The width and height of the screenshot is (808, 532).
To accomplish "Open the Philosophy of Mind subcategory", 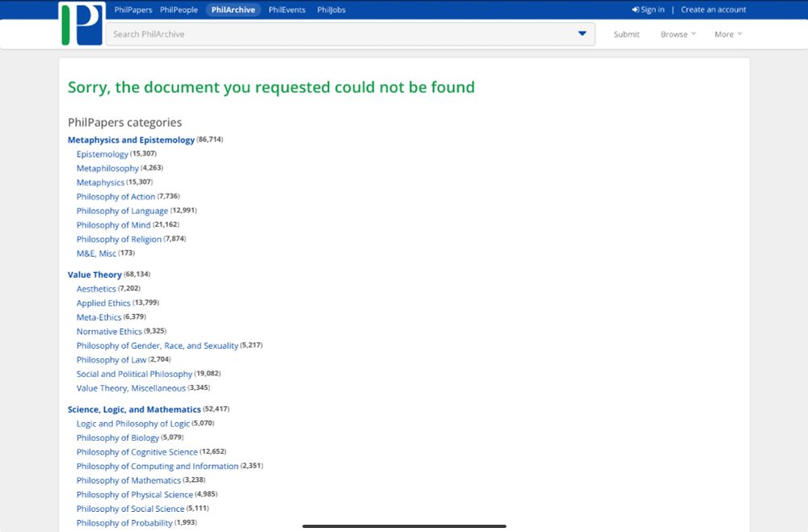I will coord(113,224).
